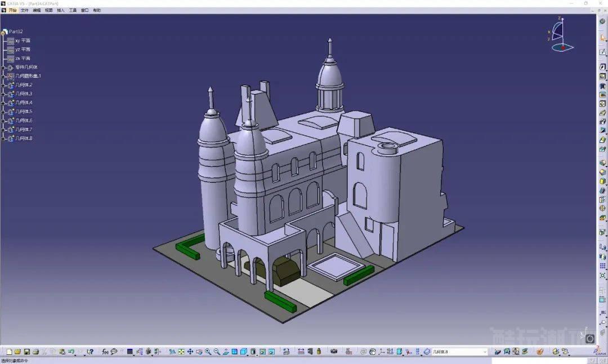Expand the 几何体.5 tree node
The width and height of the screenshot is (608, 364).
(3, 112)
